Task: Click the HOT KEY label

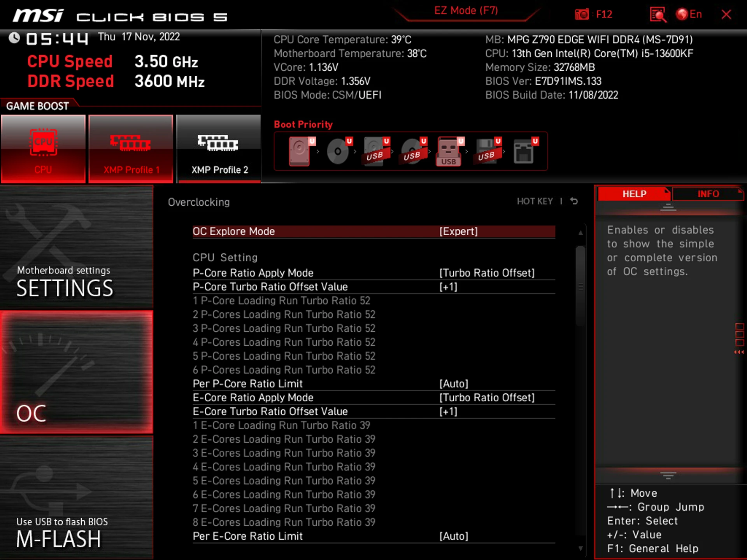Action: click(x=535, y=201)
